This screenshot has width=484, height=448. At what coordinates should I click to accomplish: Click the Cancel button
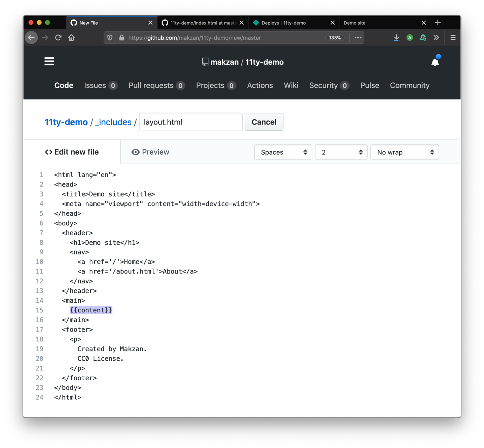point(264,122)
